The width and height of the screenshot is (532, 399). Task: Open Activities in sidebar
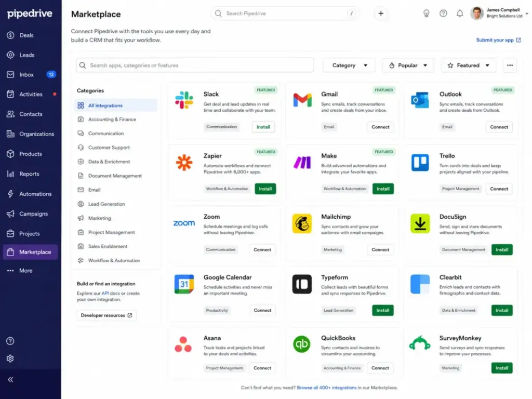point(31,95)
